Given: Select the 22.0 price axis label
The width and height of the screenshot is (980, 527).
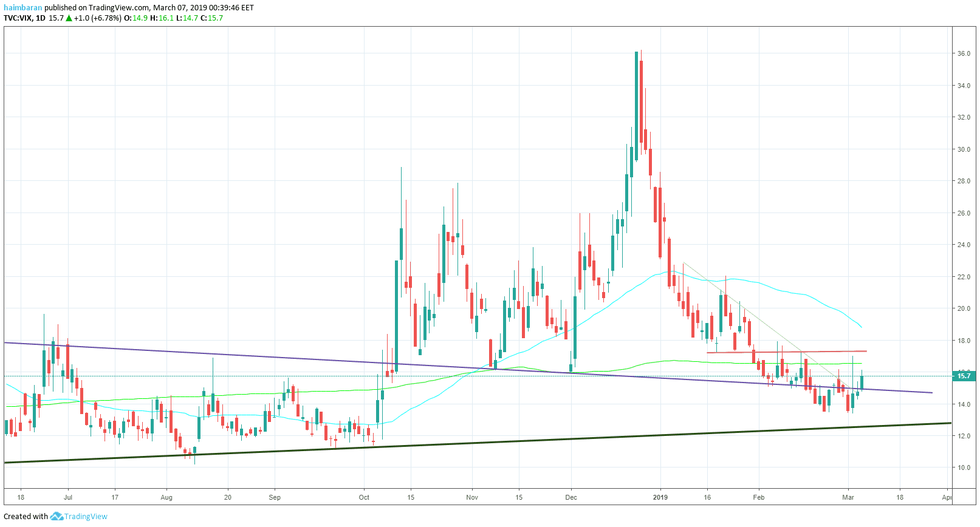Looking at the screenshot, I should tap(964, 277).
